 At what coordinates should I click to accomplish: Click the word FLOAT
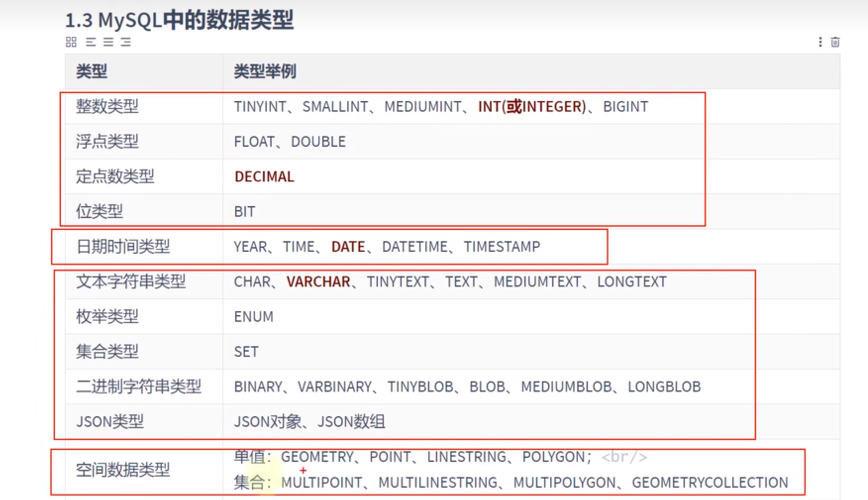(254, 142)
